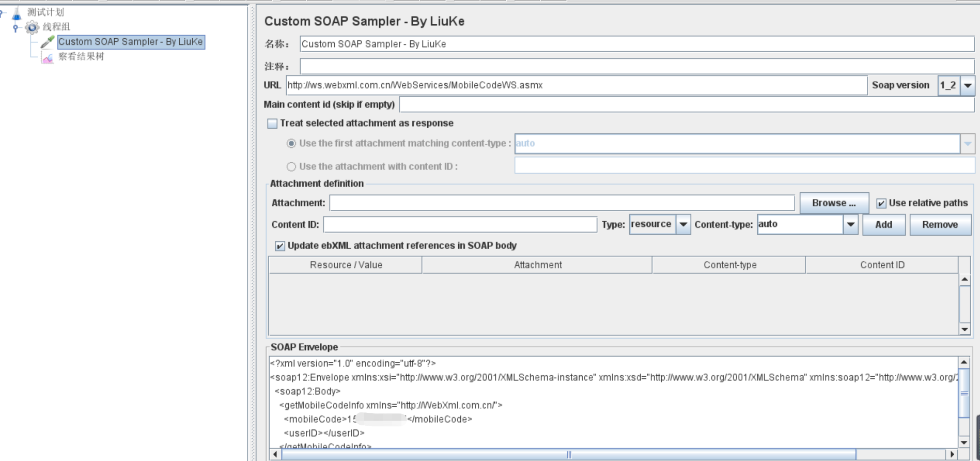The width and height of the screenshot is (980, 461).
Task: Open the Soap version dropdown
Action: [x=968, y=85]
